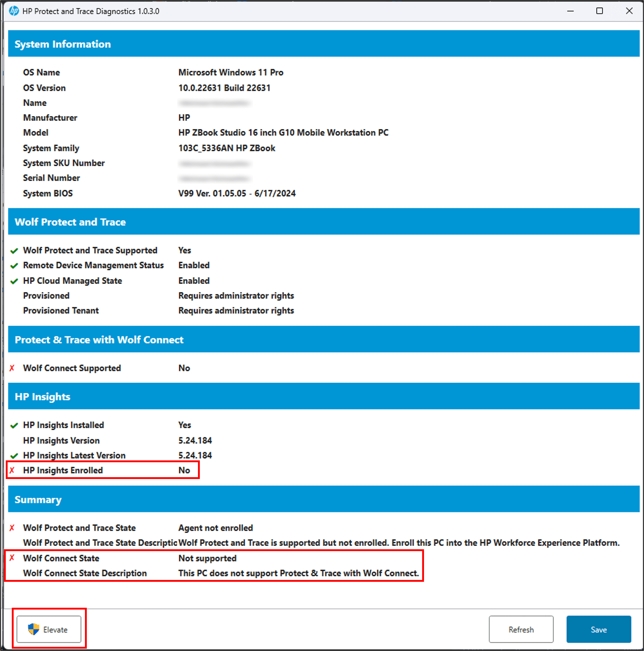Viewport: 644px width, 651px height.
Task: Click red X beside Wolf Connect Supported
Action: pos(12,368)
